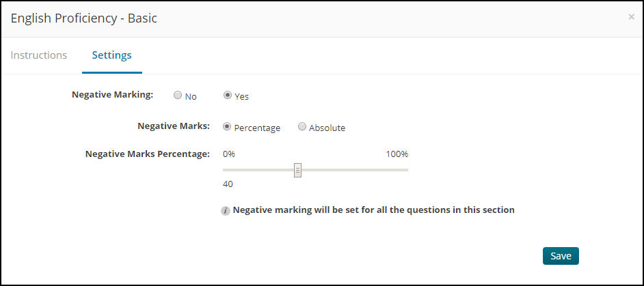
Task: Click the Negative Marks label
Action: (174, 126)
